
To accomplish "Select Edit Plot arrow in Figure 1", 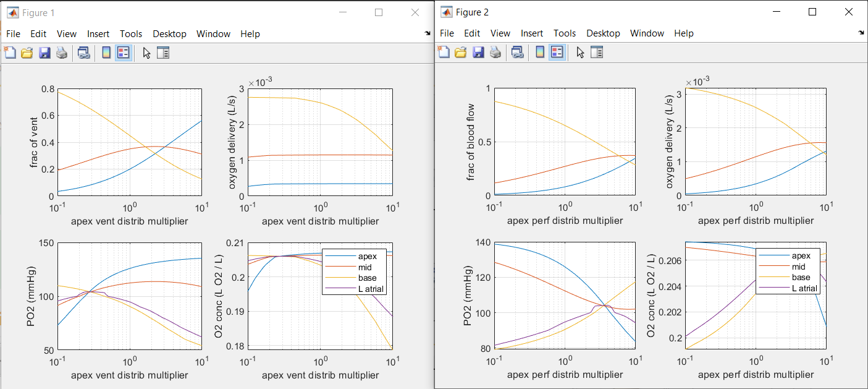I will (146, 53).
